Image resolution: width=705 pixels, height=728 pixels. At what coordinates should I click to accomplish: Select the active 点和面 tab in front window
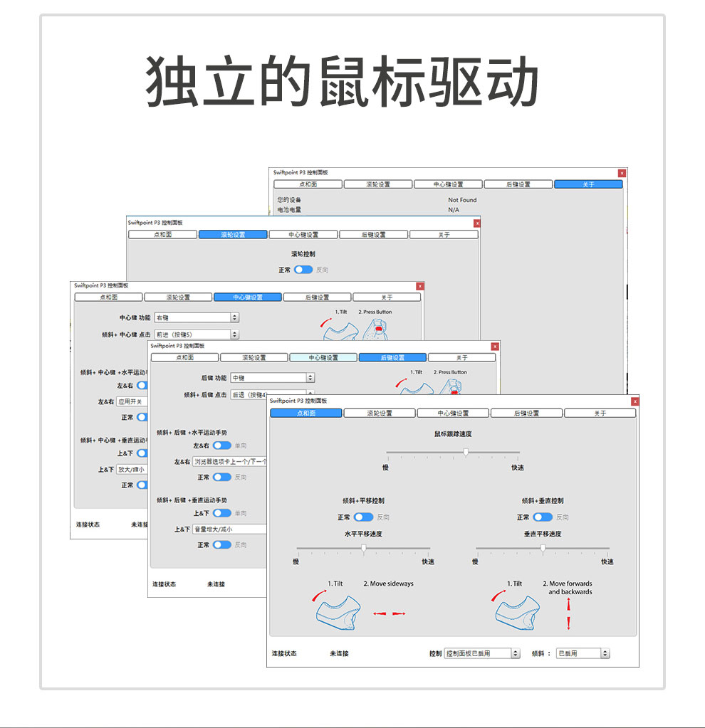306,413
